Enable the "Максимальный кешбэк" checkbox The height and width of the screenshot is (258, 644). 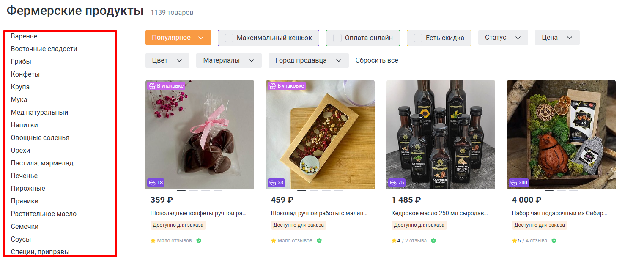(x=229, y=38)
